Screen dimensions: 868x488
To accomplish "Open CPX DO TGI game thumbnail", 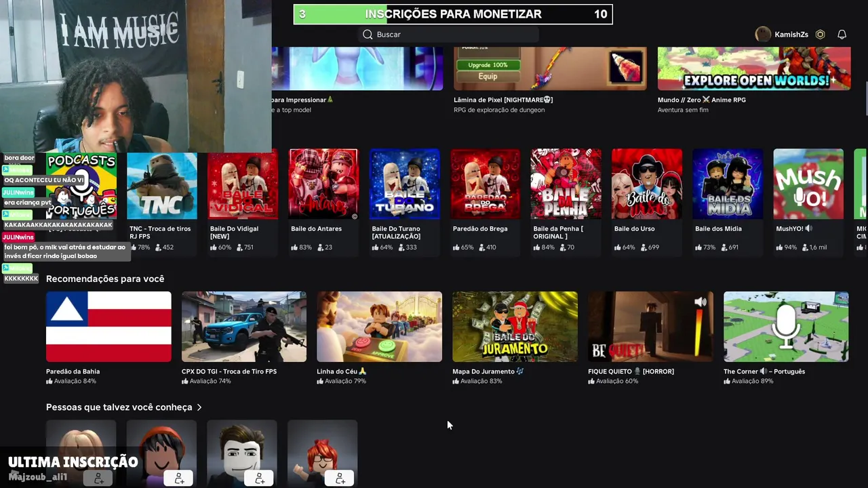I will 244,327.
